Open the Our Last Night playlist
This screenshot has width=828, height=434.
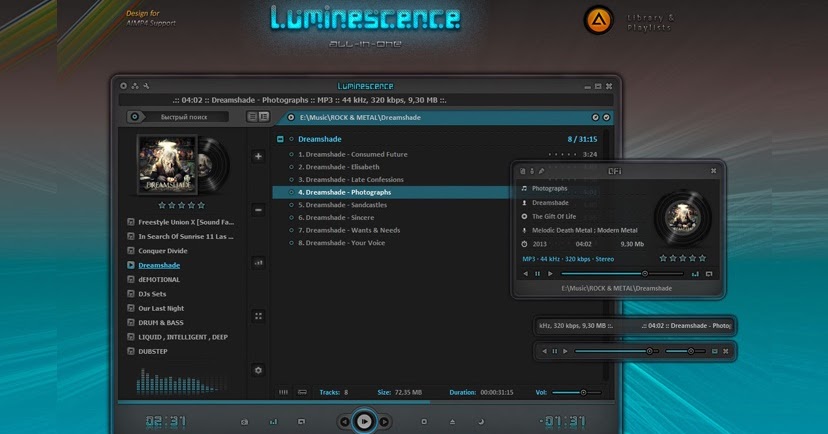[x=161, y=308]
